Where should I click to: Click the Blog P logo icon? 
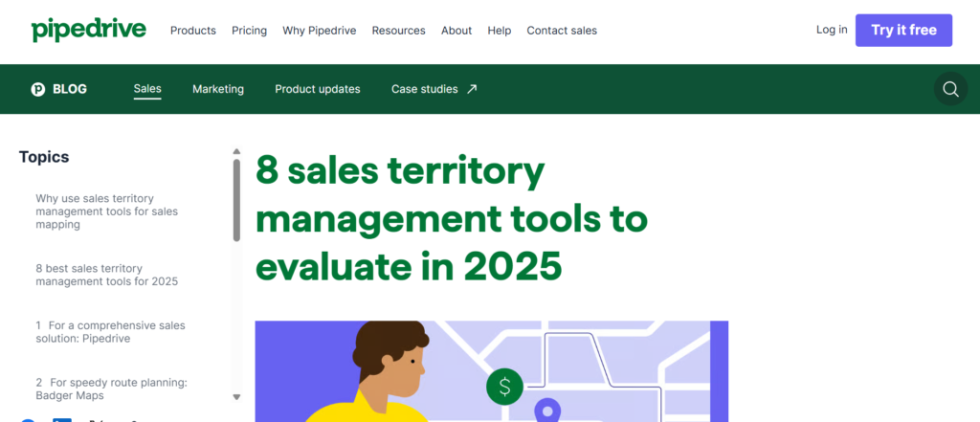tap(38, 89)
